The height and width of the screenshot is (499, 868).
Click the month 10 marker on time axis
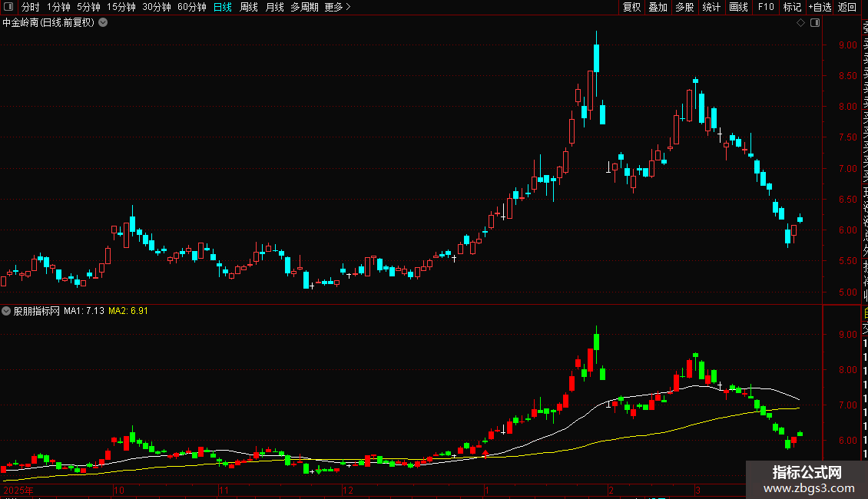pos(118,490)
